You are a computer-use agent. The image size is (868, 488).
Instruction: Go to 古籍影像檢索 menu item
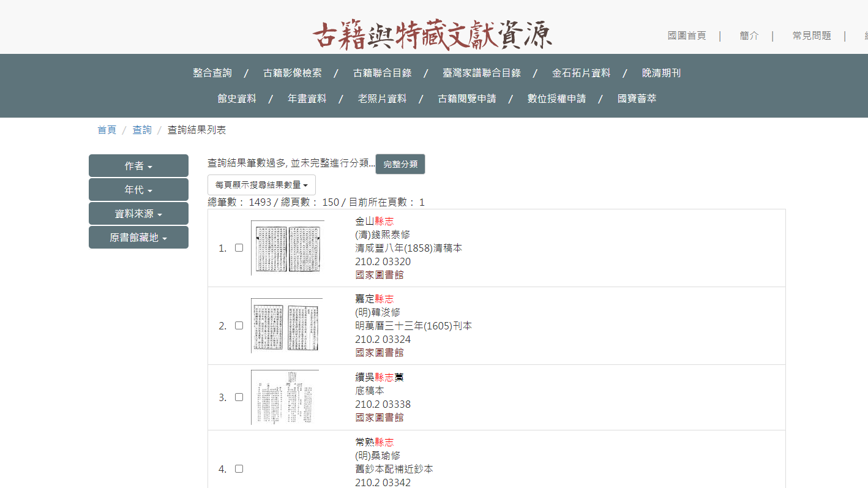[292, 73]
